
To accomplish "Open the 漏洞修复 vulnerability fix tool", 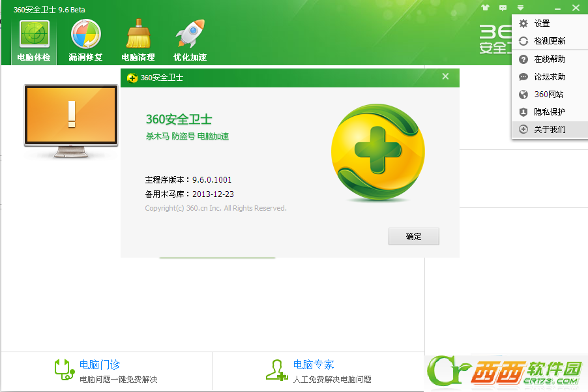I will pyautogui.click(x=85, y=40).
